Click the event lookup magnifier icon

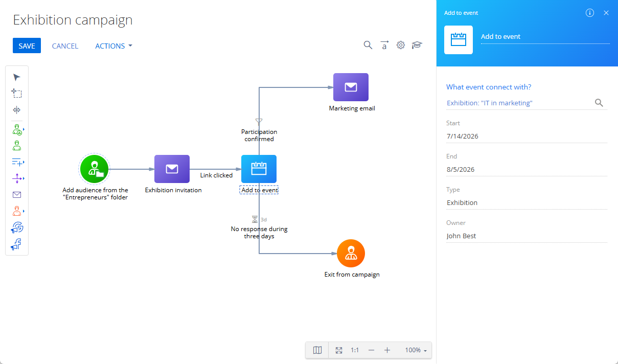coord(599,103)
